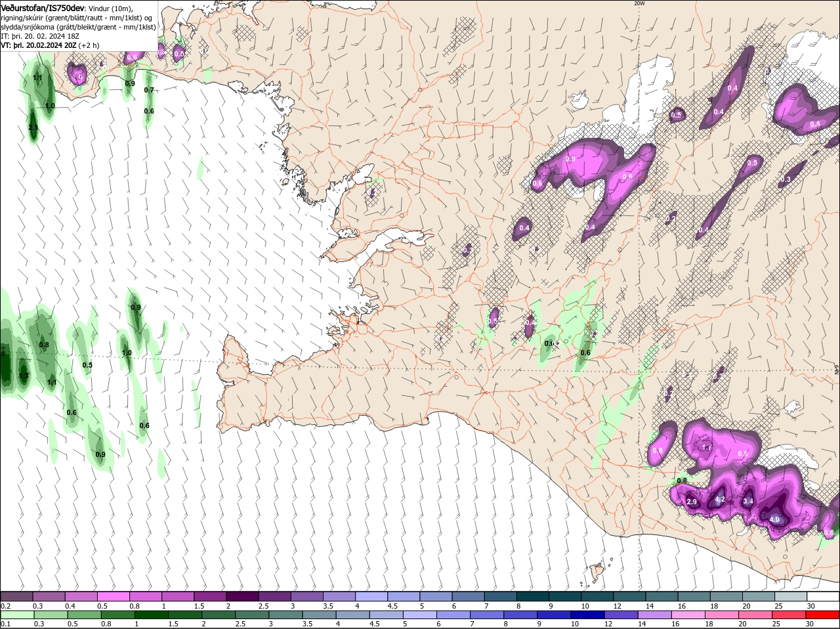Pick the 3.5–4 swatch in top legend row
The height and width of the screenshot is (629, 840).
click(339, 596)
